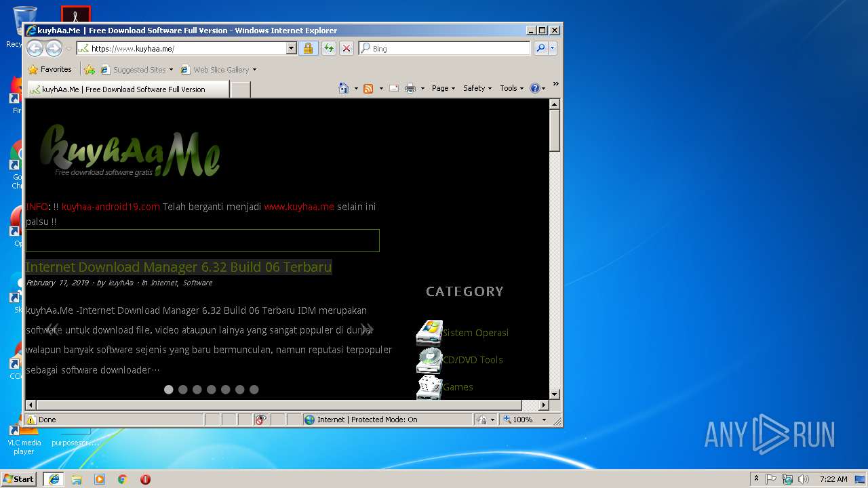Open VLC media player desktop shortcut
Viewport: 868px width, 488px height.
[24, 439]
